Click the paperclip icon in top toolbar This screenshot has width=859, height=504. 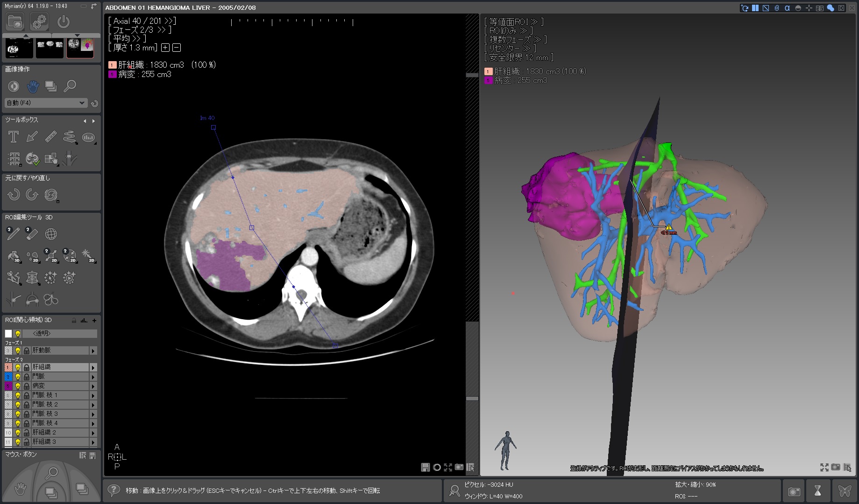click(x=776, y=8)
